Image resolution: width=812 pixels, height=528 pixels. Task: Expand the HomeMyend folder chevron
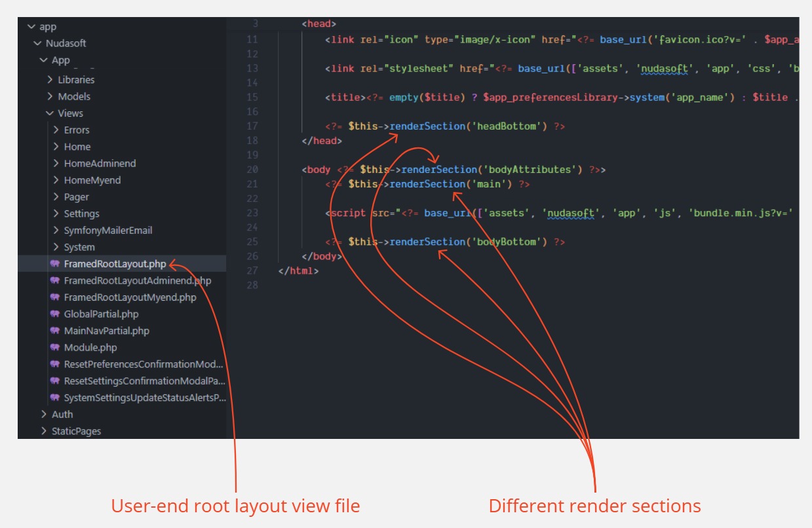click(56, 180)
